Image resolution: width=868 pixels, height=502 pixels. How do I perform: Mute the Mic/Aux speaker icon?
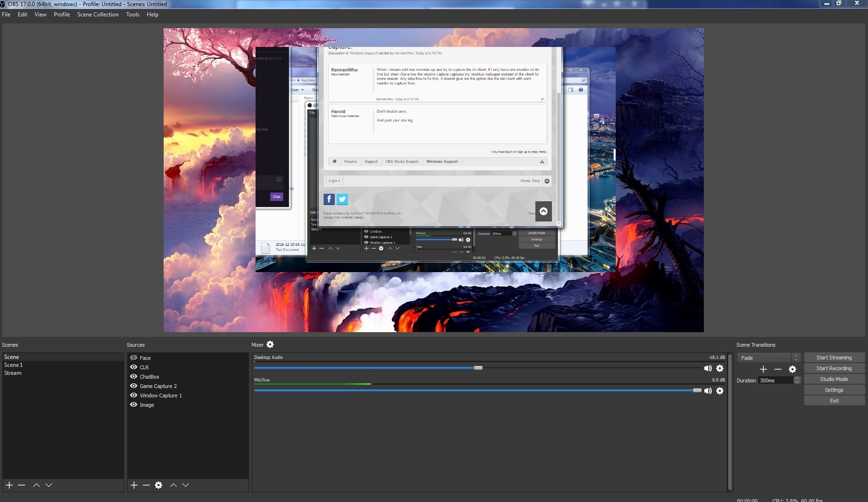[708, 391]
